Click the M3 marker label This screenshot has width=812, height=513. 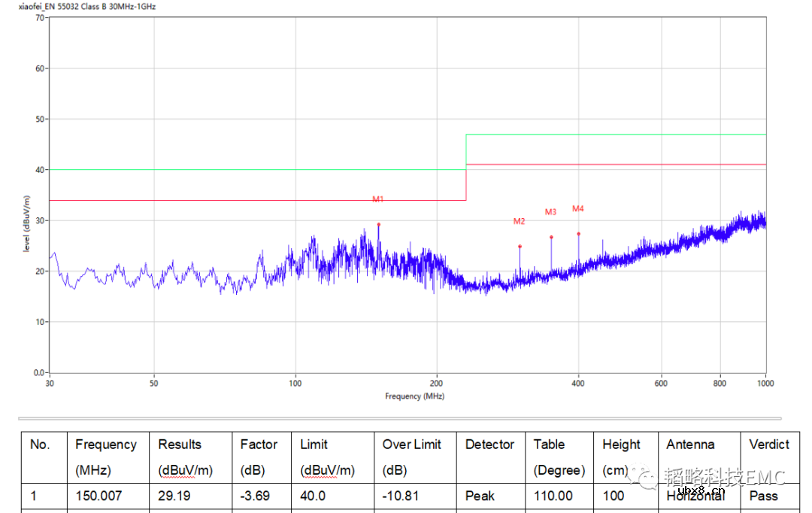click(x=550, y=212)
